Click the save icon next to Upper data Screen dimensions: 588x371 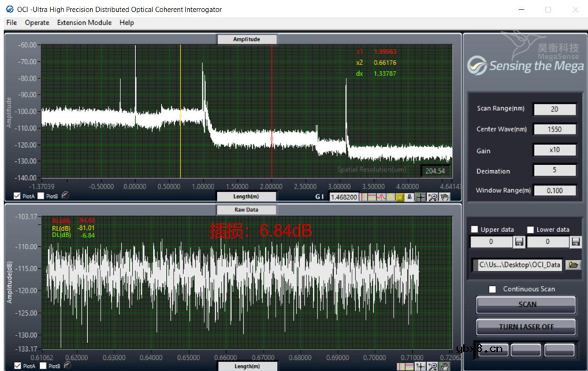click(x=519, y=242)
